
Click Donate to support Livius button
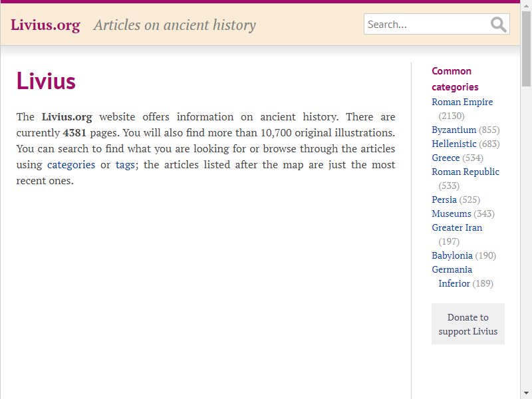[468, 324]
